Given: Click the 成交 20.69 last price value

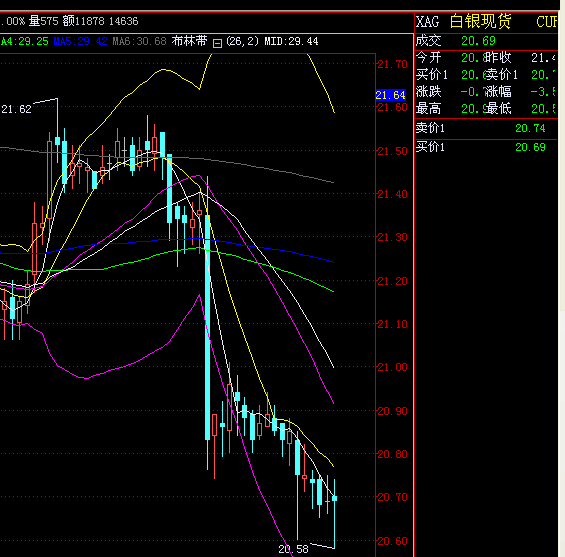Looking at the screenshot, I should pyautogui.click(x=478, y=41).
